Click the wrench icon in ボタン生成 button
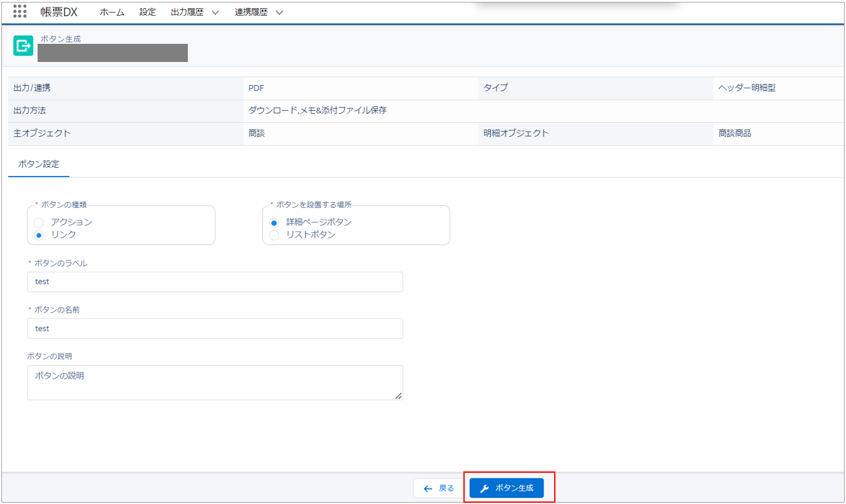The width and height of the screenshot is (846, 504). click(x=484, y=488)
